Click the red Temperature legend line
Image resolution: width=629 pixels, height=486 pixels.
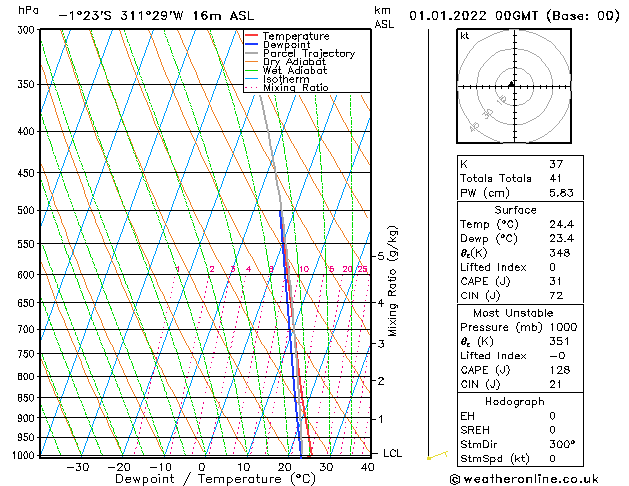(252, 36)
